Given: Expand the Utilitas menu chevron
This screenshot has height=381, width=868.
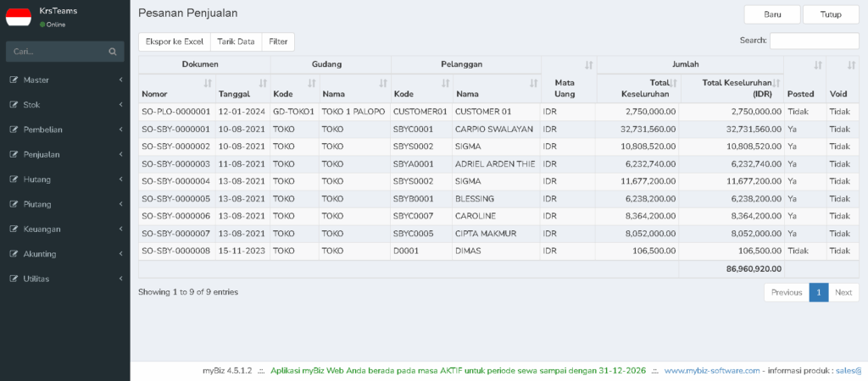Looking at the screenshot, I should click(x=120, y=279).
